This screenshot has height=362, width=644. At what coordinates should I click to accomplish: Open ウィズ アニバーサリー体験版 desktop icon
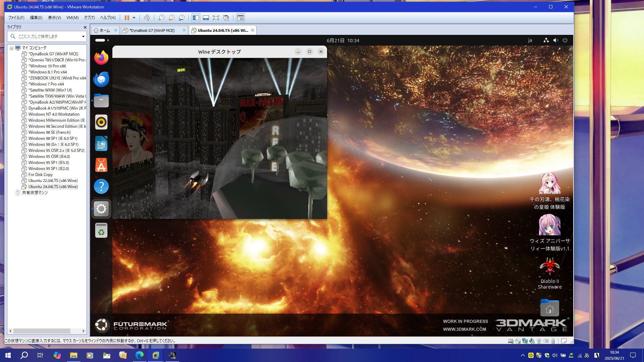(549, 233)
